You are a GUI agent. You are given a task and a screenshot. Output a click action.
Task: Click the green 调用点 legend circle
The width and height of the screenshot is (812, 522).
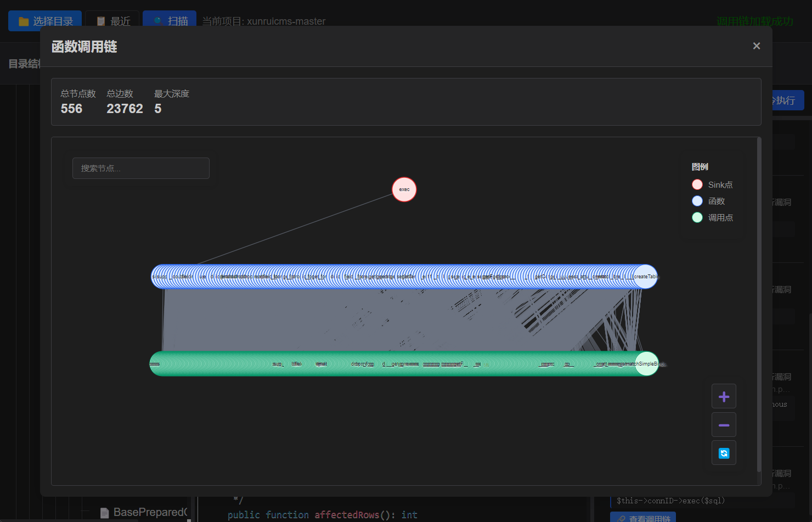click(x=697, y=217)
